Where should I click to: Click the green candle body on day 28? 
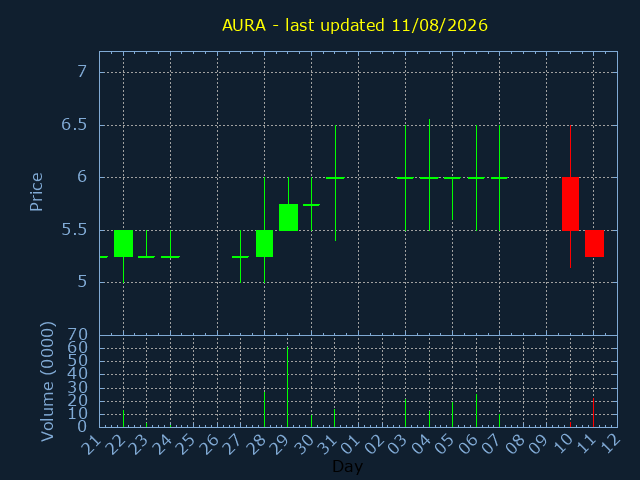click(x=264, y=244)
